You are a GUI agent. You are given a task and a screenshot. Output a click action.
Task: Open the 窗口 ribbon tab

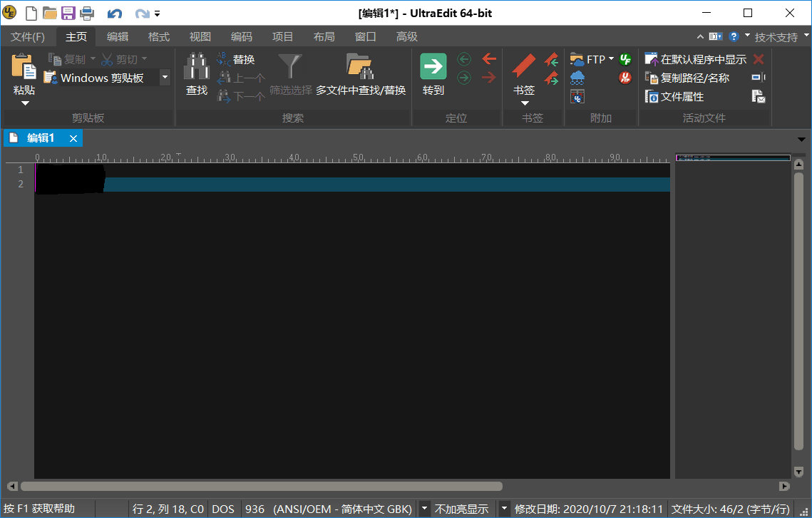[x=366, y=37]
